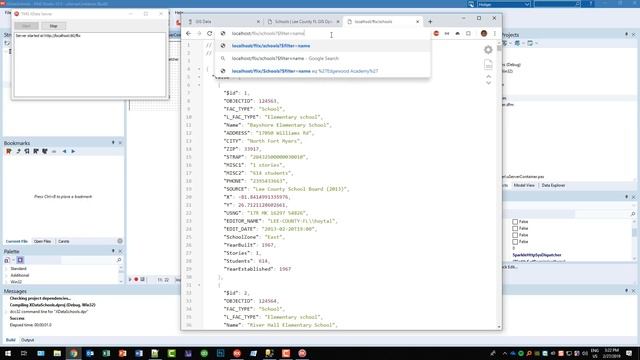
Task: Jump up with the JSON viewer up chevron
Action: click(488, 76)
